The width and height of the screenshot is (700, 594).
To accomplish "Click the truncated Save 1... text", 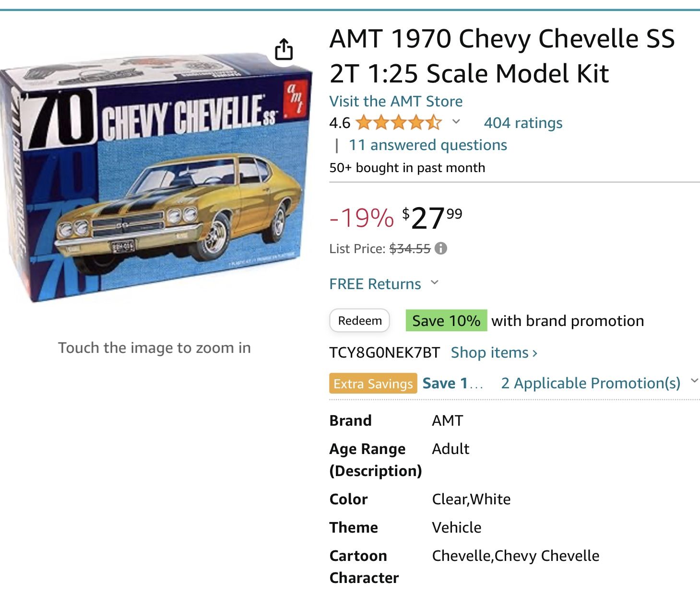I will click(452, 384).
